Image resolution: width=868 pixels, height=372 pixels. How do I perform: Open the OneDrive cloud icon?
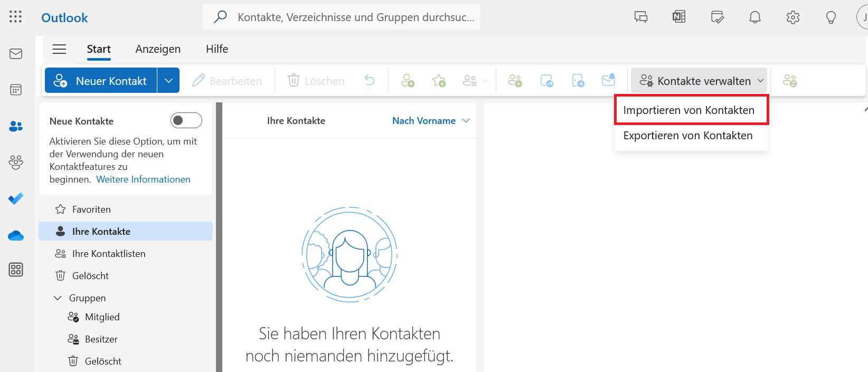pos(16,235)
